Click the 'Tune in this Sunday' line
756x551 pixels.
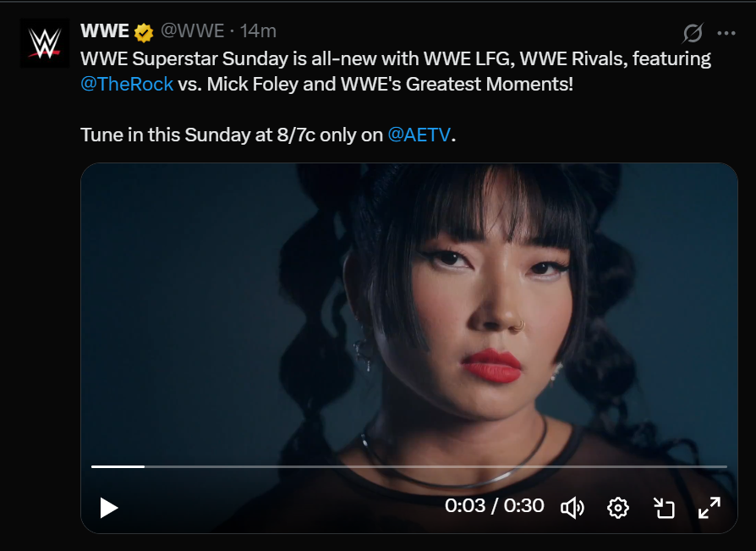click(267, 135)
